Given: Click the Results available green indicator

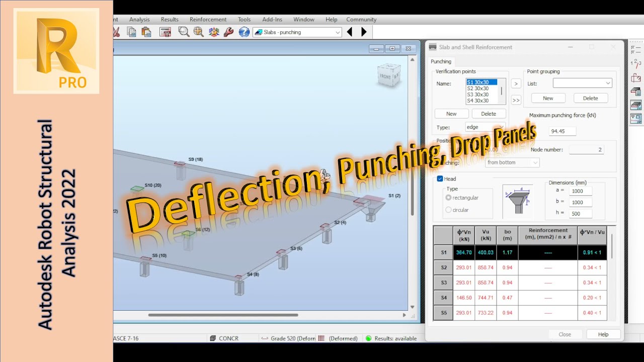Looking at the screenshot, I should (368, 338).
